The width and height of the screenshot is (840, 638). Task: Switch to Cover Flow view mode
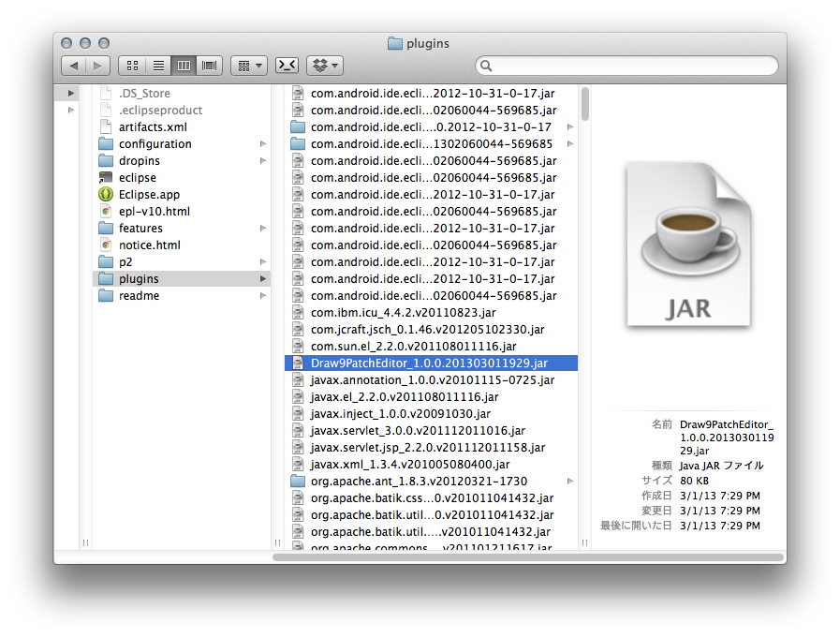tap(209, 66)
